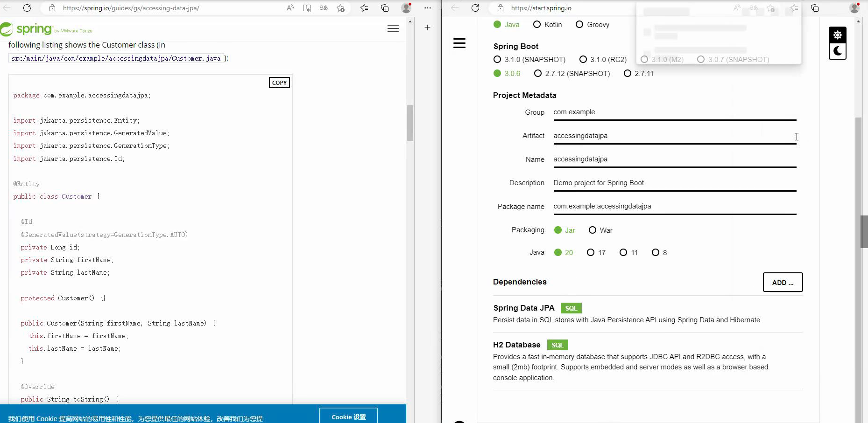This screenshot has height=423, width=868.
Task: Click the plus icon beside the guide page
Action: coord(427,28)
